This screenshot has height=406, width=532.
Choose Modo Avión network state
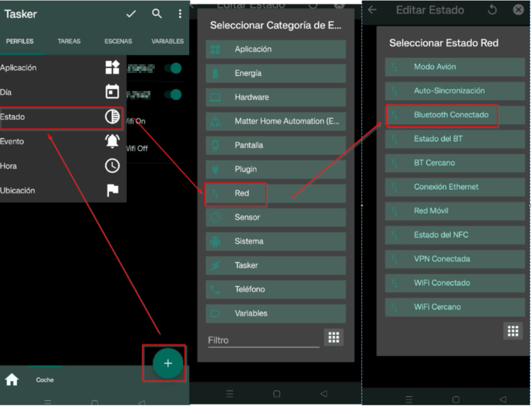(455, 67)
